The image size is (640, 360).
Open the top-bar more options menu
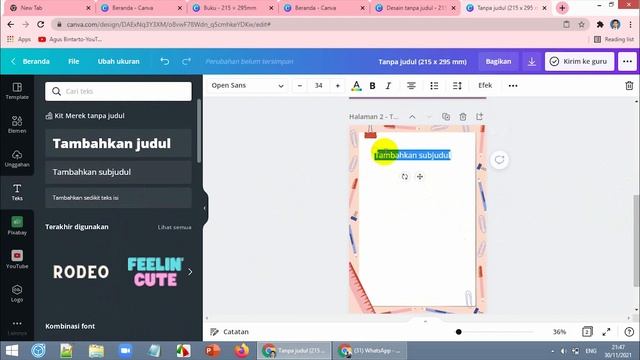pyautogui.click(x=627, y=62)
